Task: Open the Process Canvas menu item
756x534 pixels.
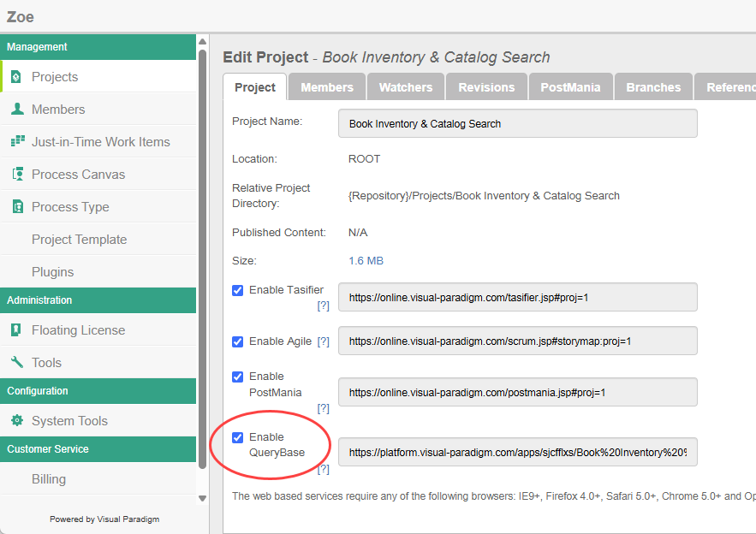Action: coord(98,174)
